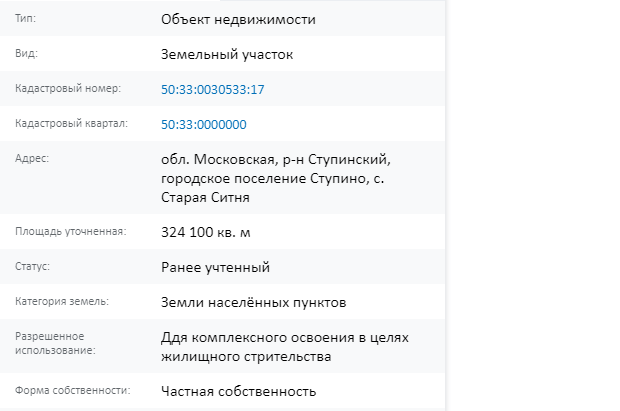Click the 'Категория земель:' label
Image resolution: width=620 pixels, height=411 pixels.
tap(62, 301)
